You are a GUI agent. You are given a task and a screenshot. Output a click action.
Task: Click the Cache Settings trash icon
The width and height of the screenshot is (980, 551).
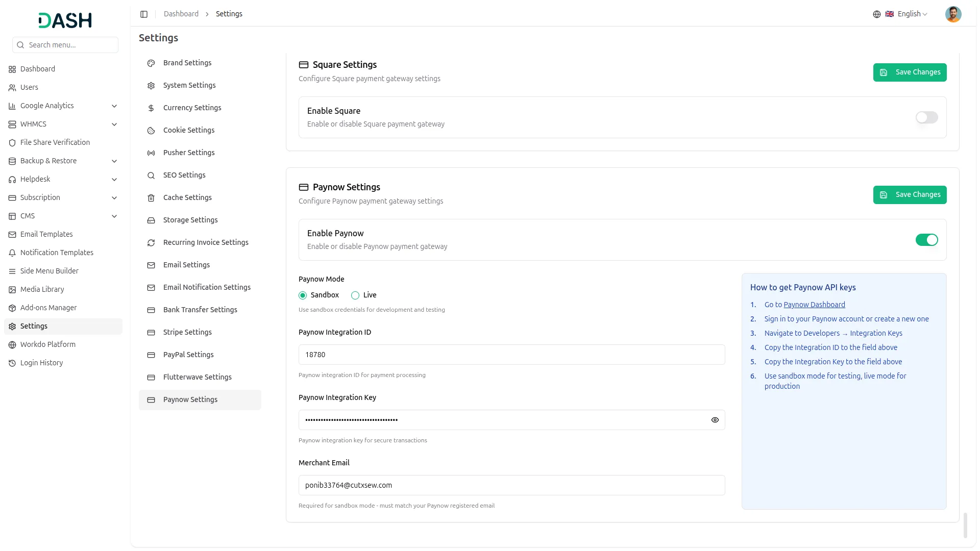tap(151, 198)
